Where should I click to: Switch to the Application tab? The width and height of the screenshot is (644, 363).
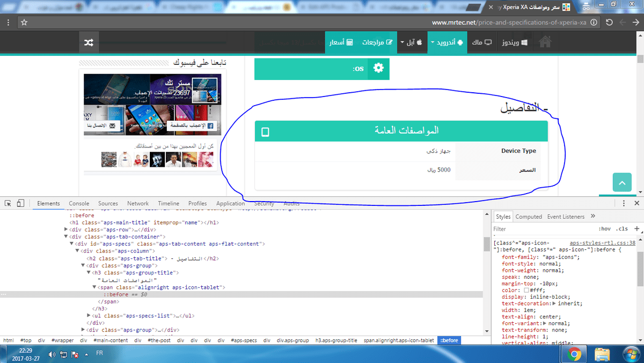click(x=231, y=204)
